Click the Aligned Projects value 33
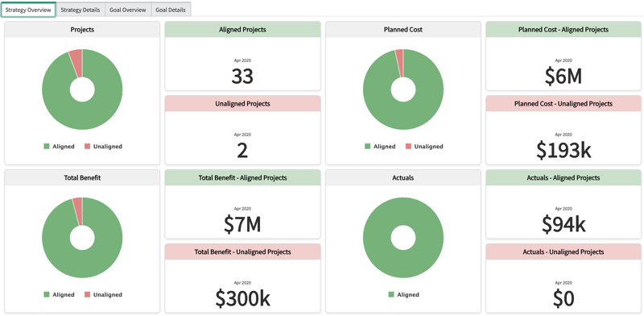 242,77
